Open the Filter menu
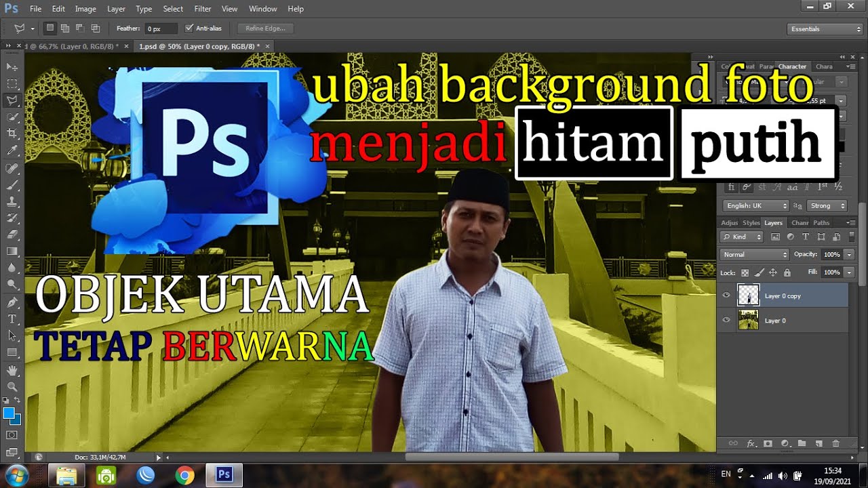Image resolution: width=868 pixels, height=488 pixels. pyautogui.click(x=203, y=9)
